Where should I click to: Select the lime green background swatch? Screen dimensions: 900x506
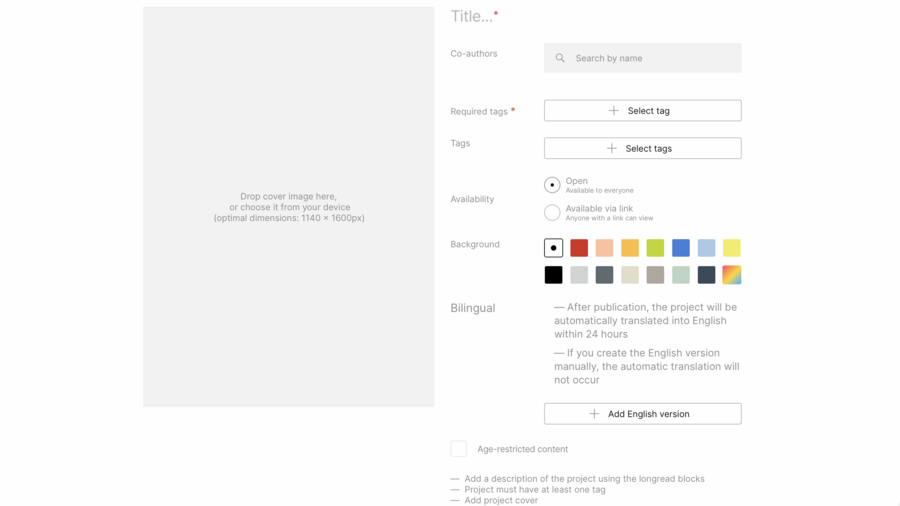click(655, 248)
